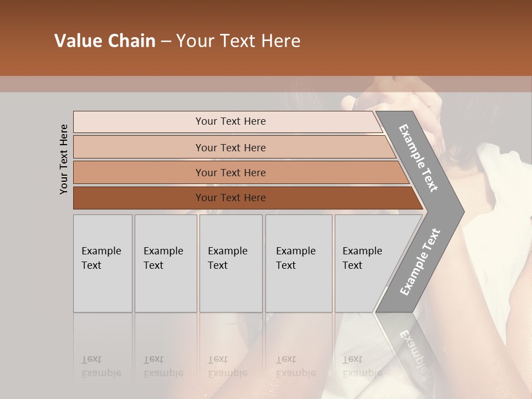Select the leftmost 'Example Text' gray box
The width and height of the screenshot is (532, 399).
pos(103,263)
